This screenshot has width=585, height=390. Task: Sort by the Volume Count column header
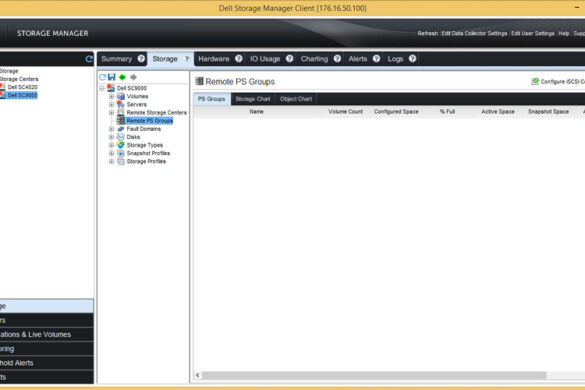[x=345, y=112]
